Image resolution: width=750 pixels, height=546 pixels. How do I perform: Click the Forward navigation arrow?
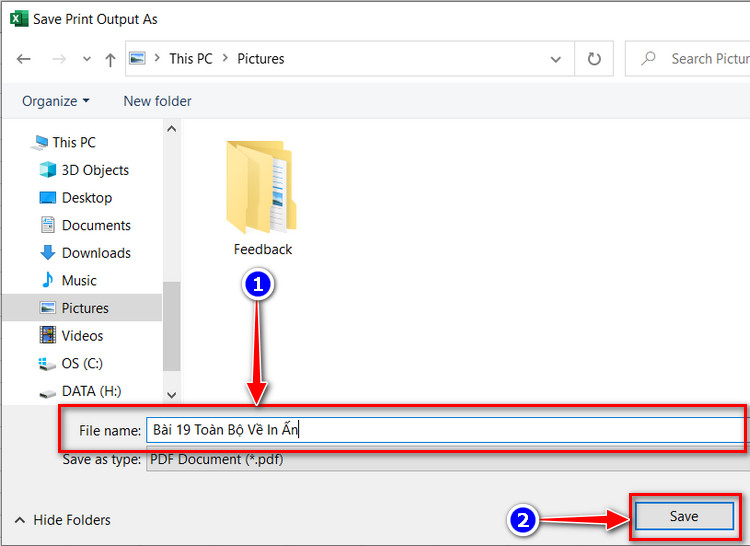(x=59, y=59)
